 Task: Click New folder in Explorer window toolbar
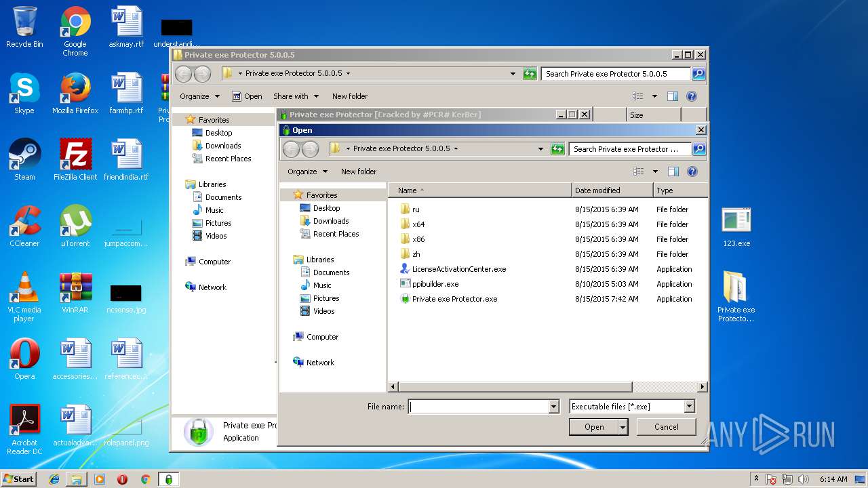pyautogui.click(x=350, y=96)
